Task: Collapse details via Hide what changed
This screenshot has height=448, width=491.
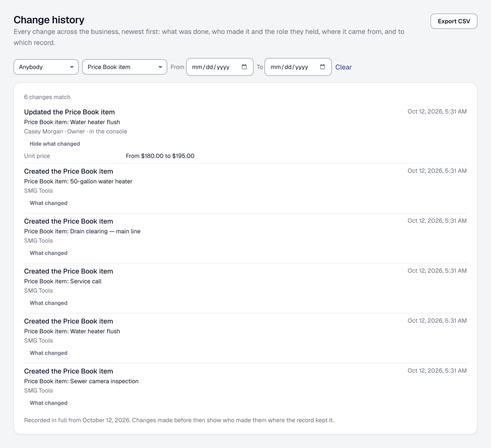Action: [55, 144]
